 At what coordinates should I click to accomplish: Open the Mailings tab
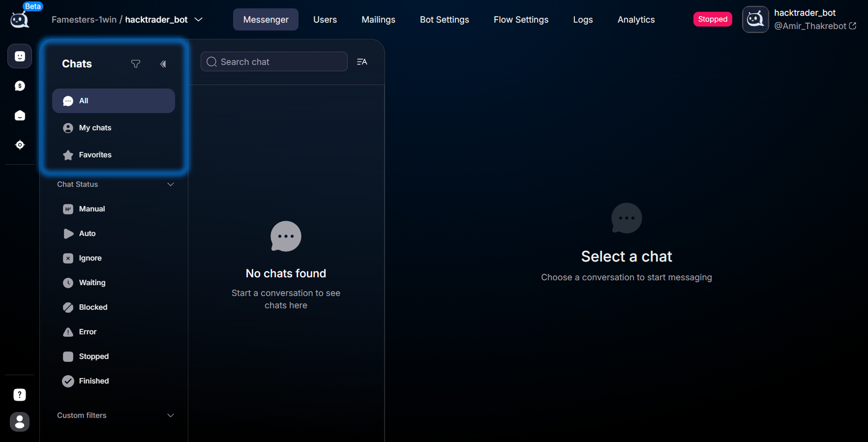tap(378, 20)
